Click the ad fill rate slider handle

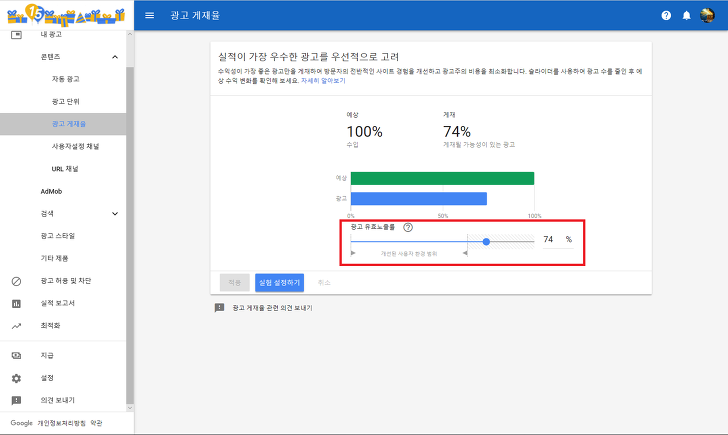(x=486, y=241)
